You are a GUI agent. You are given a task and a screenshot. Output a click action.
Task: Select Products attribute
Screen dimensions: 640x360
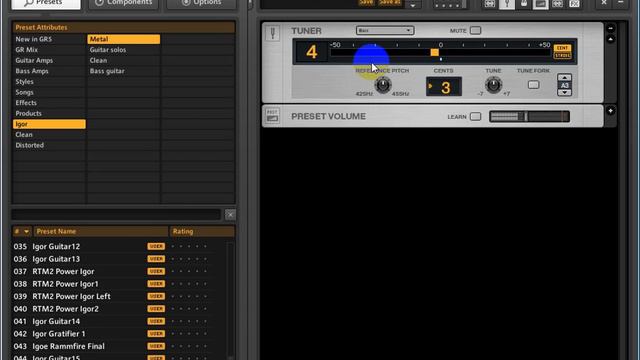(49, 113)
